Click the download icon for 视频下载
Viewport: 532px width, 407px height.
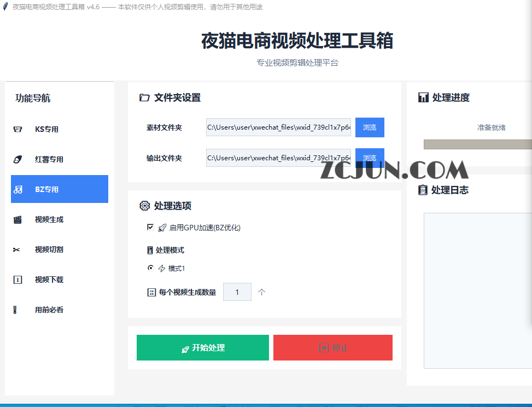click(17, 280)
